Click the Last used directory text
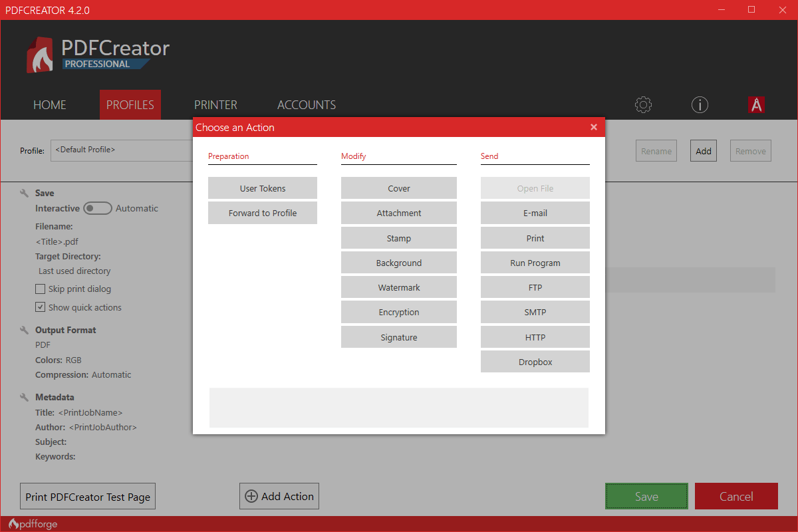 point(74,271)
